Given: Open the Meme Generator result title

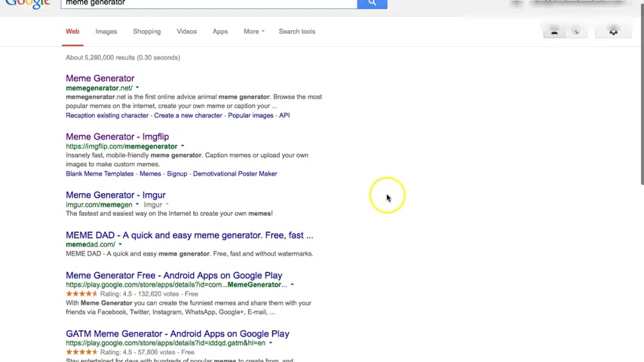Looking at the screenshot, I should pos(100,78).
